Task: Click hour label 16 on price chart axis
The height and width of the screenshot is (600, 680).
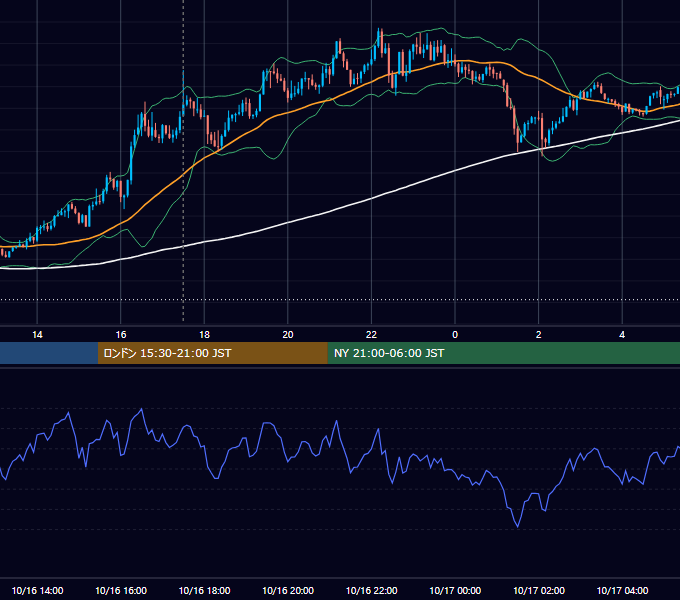Action: tap(121, 335)
